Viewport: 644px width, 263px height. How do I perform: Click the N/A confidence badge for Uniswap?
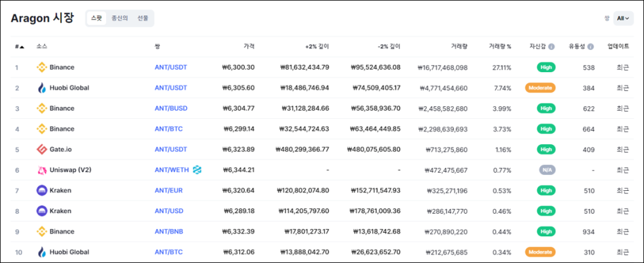[x=546, y=170]
